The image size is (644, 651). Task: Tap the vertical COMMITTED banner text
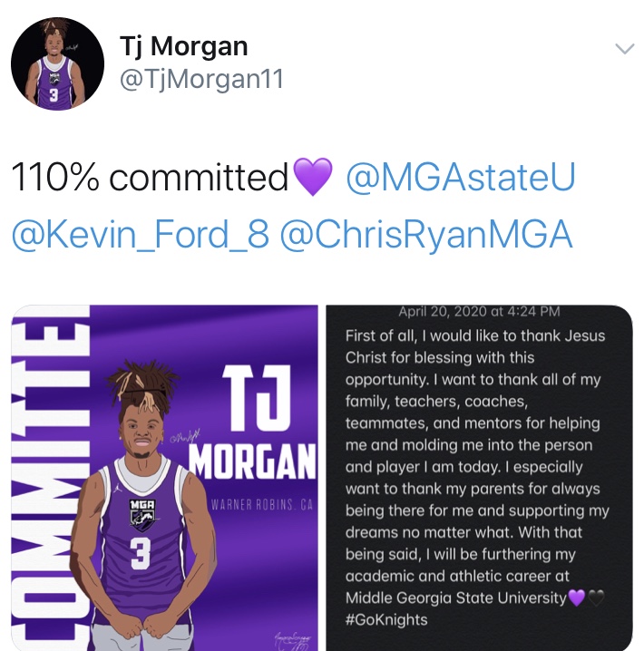pyautogui.click(x=50, y=478)
